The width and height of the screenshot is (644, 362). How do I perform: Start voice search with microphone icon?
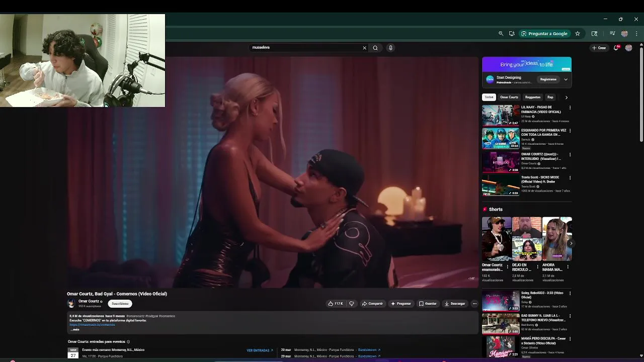pyautogui.click(x=390, y=48)
